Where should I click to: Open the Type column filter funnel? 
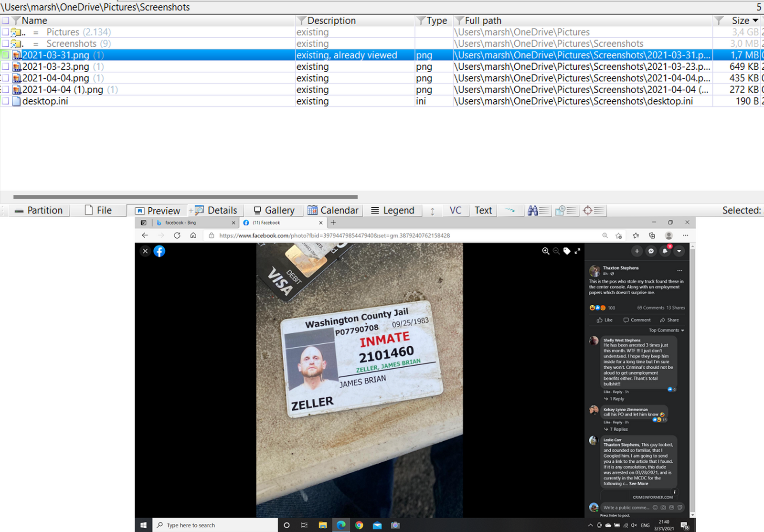pyautogui.click(x=421, y=21)
